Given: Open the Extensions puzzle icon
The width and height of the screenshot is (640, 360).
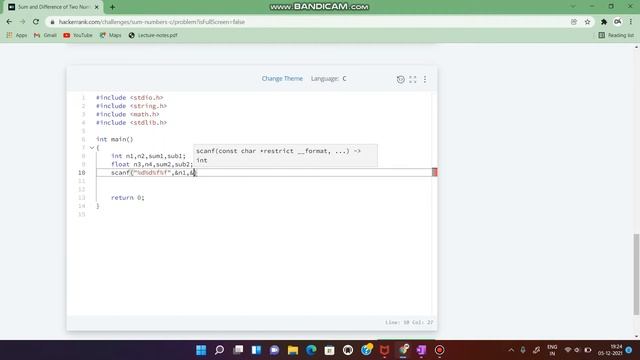Looking at the screenshot, I should click(x=604, y=22).
